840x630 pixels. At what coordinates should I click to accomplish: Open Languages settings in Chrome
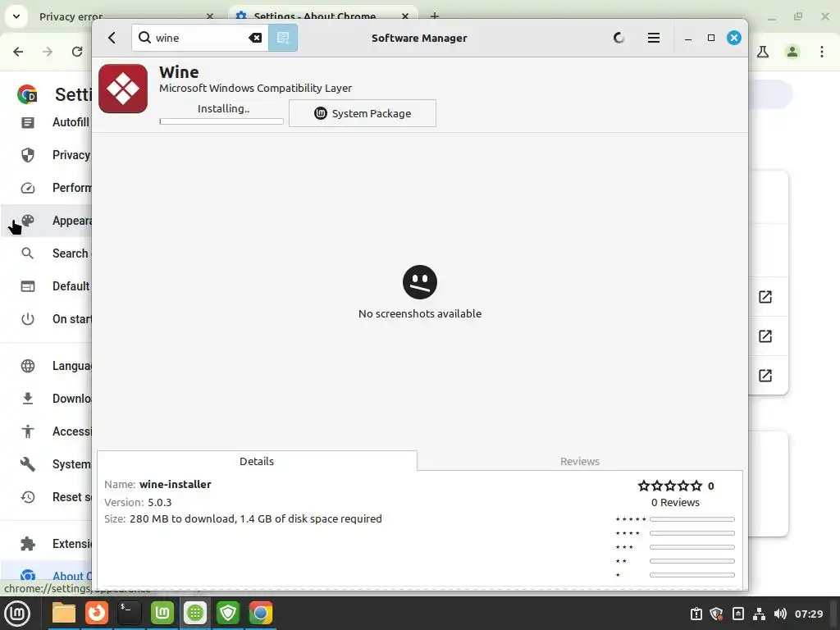pyautogui.click(x=47, y=366)
